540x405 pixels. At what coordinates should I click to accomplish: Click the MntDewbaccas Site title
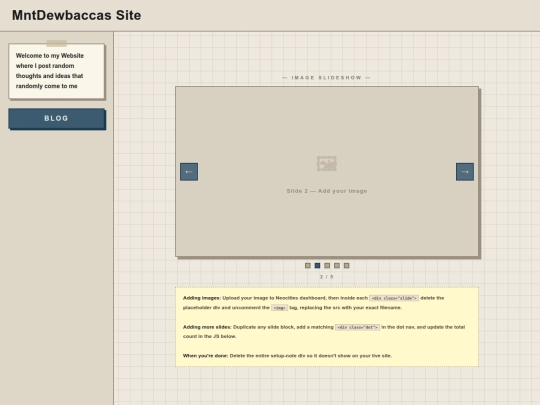coord(76,15)
